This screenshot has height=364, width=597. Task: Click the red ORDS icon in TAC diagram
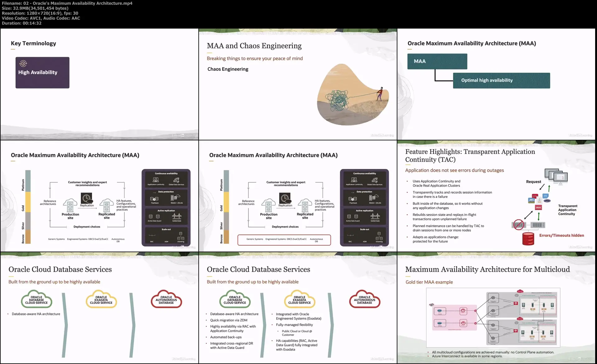coord(538,207)
